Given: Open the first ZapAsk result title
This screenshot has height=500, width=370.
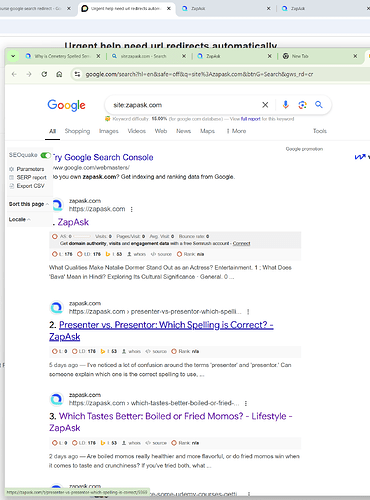Looking at the screenshot, I should point(73,222).
